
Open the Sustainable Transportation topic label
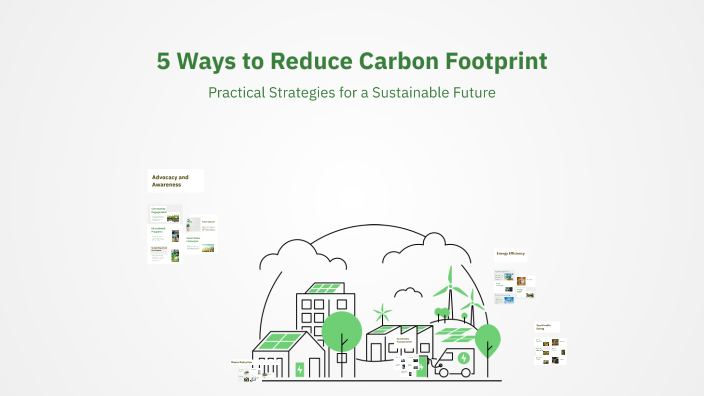point(404,341)
